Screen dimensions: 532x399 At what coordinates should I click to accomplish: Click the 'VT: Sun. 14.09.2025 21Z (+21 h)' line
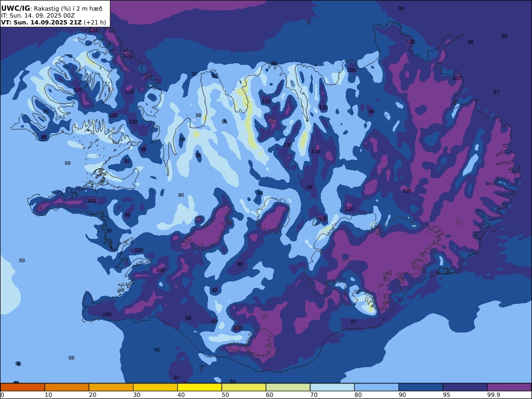53,22
